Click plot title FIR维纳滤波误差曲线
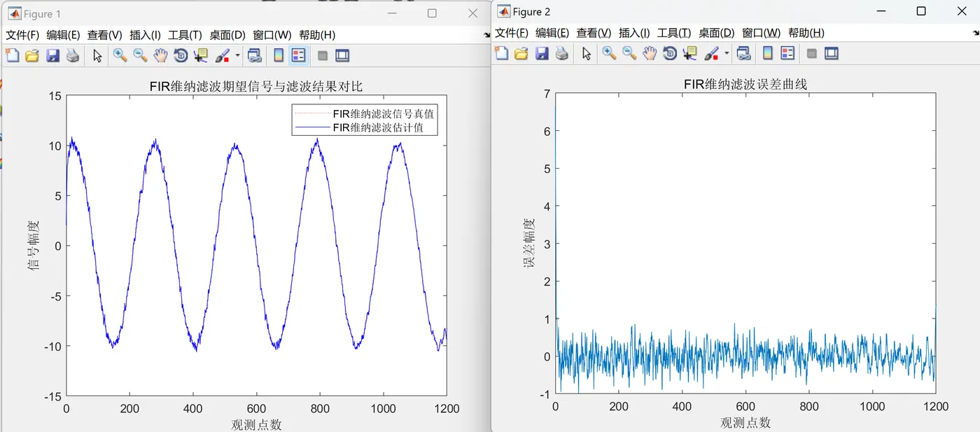This screenshot has width=980, height=432. tap(745, 84)
